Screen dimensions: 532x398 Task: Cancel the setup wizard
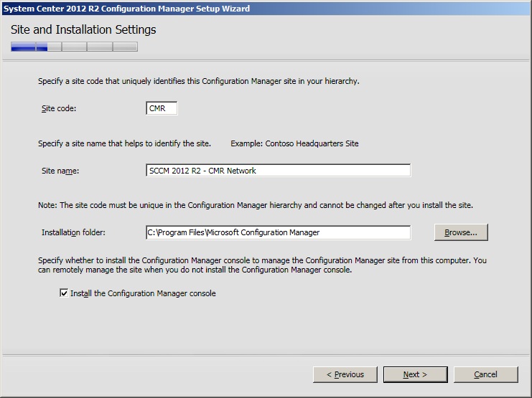485,374
